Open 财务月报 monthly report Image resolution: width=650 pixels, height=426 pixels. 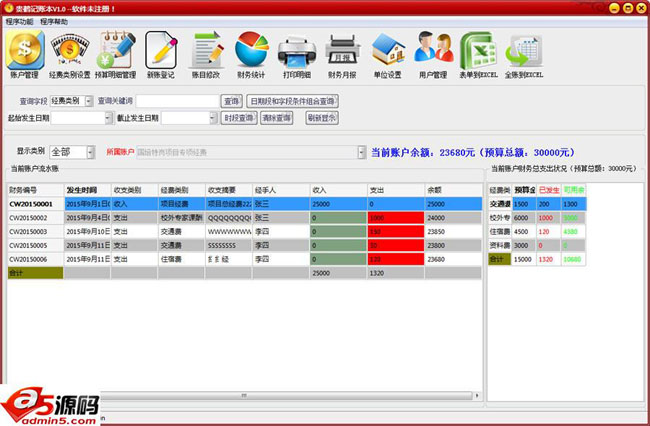tap(342, 54)
